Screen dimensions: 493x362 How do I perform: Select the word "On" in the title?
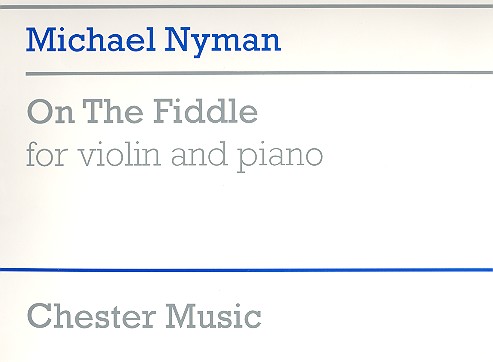(50, 112)
